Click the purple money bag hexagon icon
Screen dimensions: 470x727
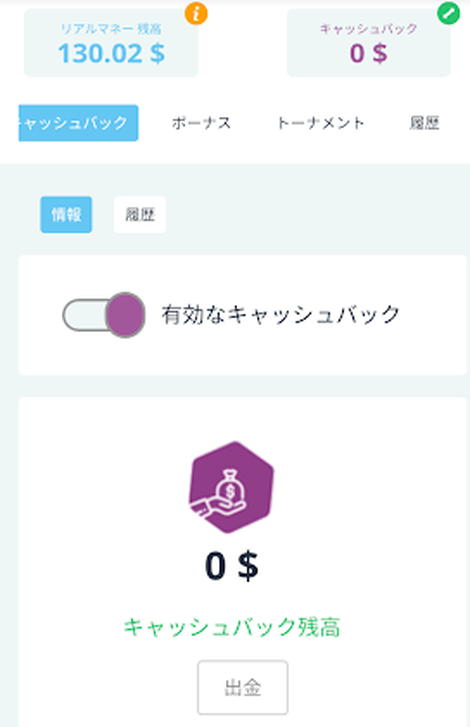(231, 487)
